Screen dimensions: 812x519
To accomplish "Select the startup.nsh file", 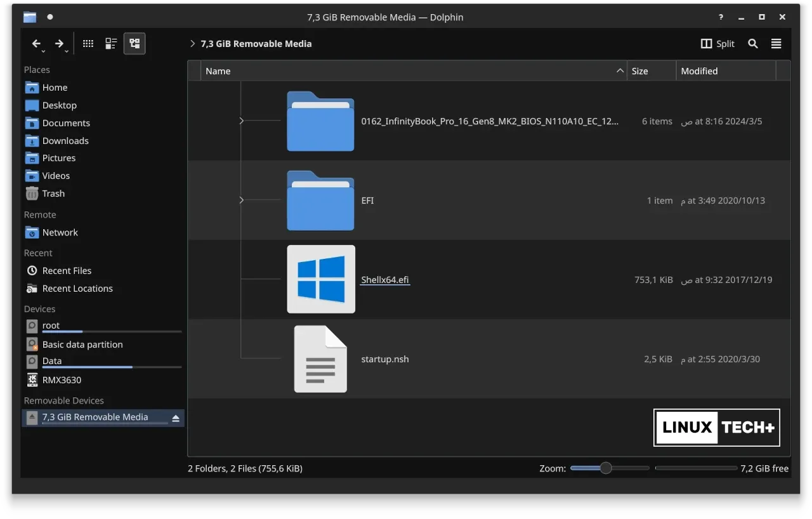I will pos(385,359).
